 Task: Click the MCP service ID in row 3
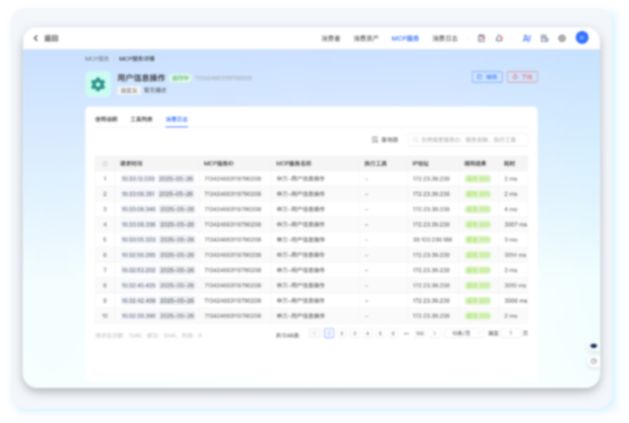coord(233,209)
